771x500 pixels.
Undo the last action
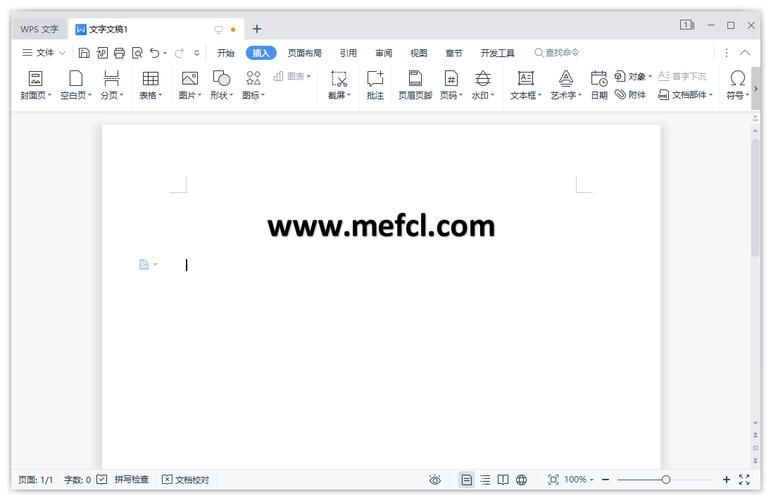154,53
